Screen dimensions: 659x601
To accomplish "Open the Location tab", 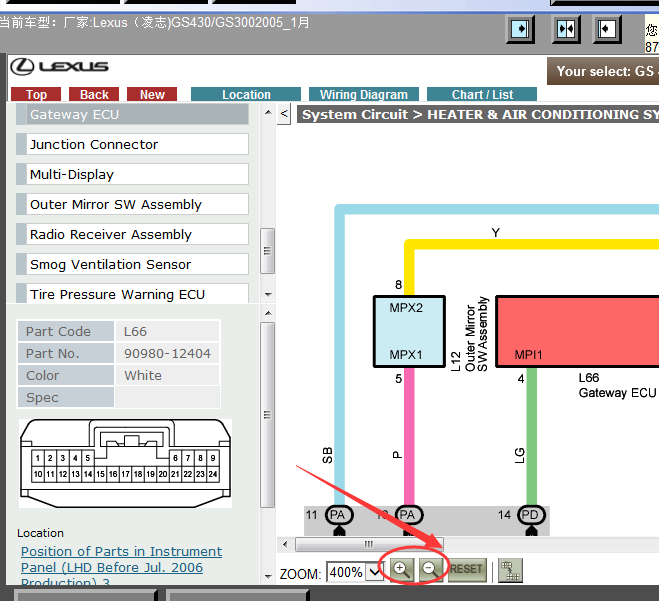I will (246, 94).
